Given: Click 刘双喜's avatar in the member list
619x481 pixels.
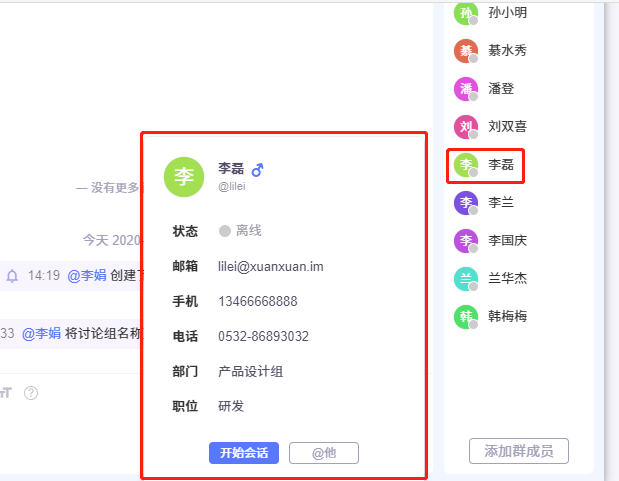Looking at the screenshot, I should tap(466, 127).
